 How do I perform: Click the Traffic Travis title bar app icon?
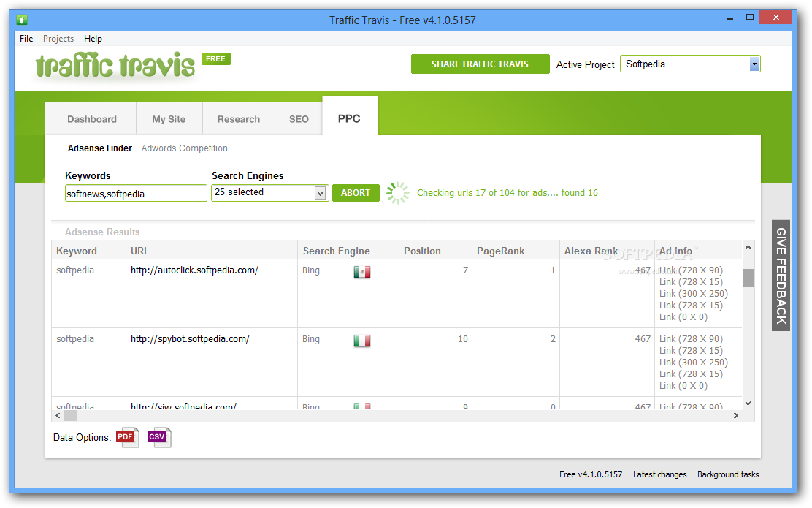(x=22, y=20)
